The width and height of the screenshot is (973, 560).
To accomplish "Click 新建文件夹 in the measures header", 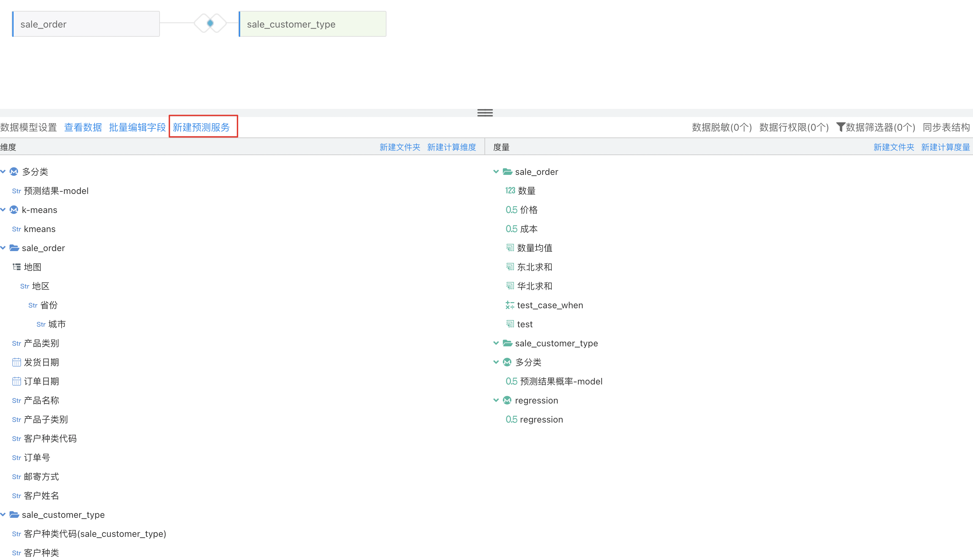I will [x=893, y=147].
